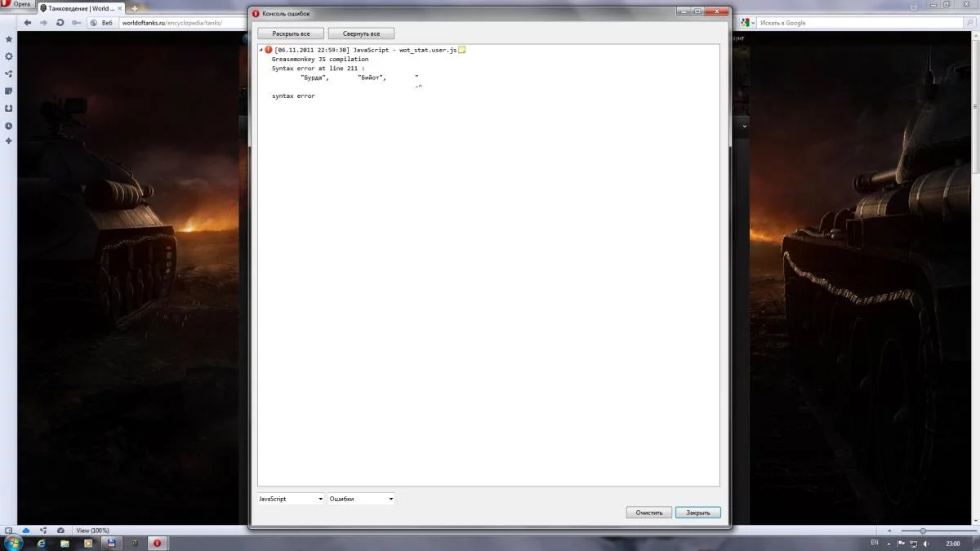This screenshot has width=980, height=551.
Task: Toggle the panels button in Opera status bar
Action: click(x=9, y=531)
